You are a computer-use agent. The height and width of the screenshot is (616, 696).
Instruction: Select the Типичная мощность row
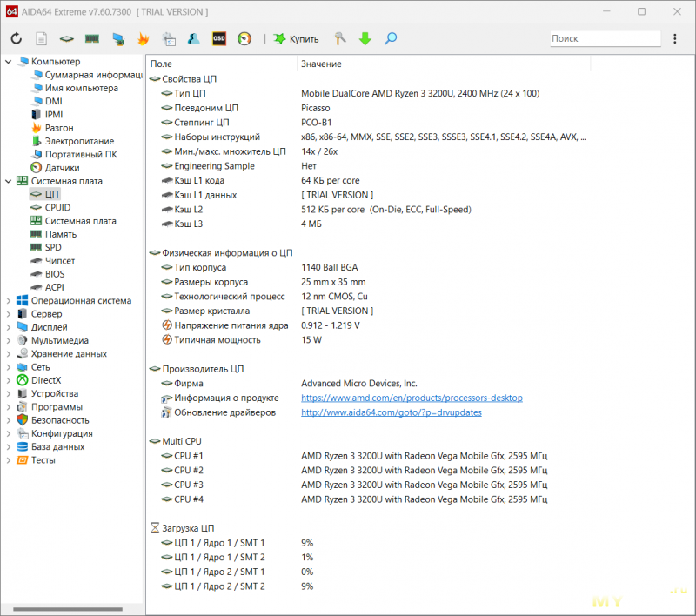[x=368, y=340]
